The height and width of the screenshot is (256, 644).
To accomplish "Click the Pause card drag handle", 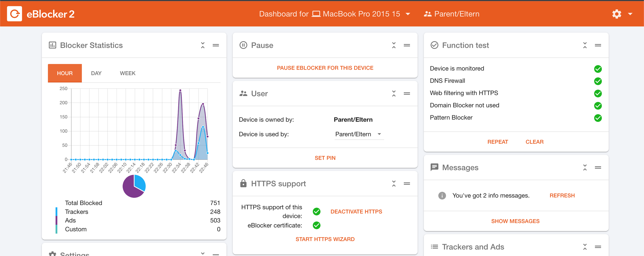I will (407, 45).
